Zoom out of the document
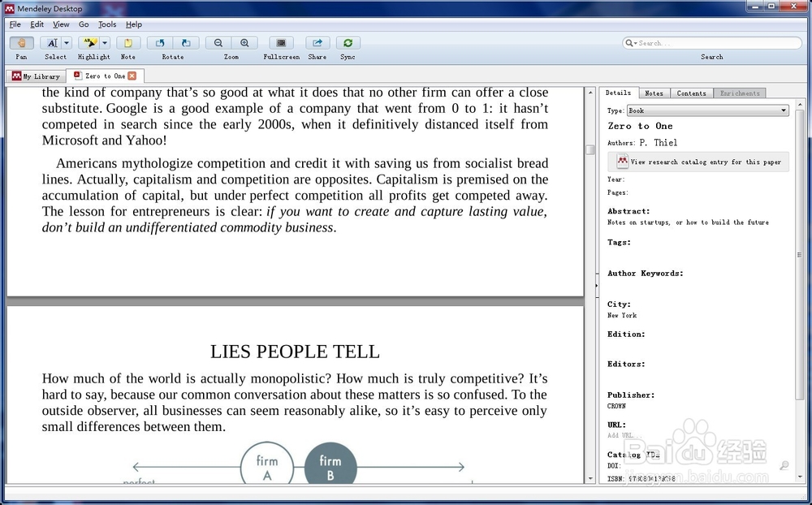This screenshot has height=505, width=812. point(218,43)
